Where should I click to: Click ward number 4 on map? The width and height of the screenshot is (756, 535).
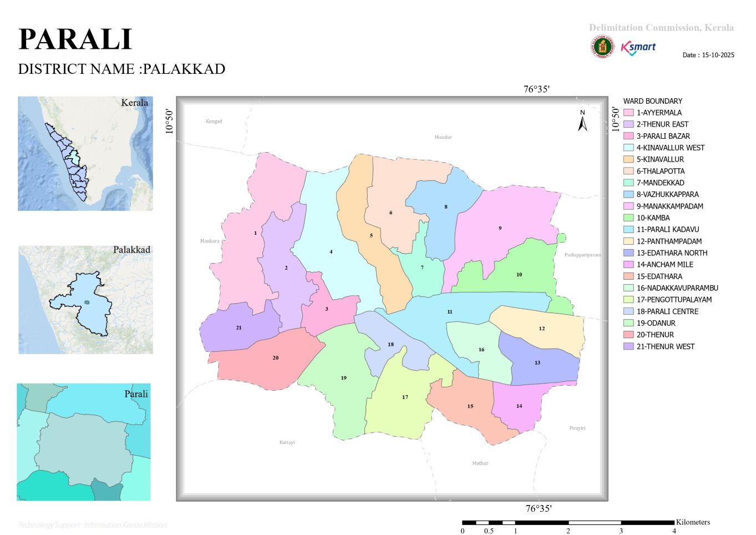pos(331,252)
